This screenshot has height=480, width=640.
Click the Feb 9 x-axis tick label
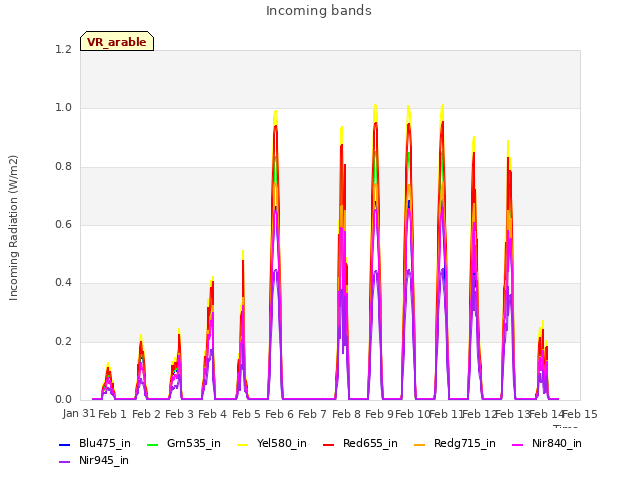pos(379,414)
